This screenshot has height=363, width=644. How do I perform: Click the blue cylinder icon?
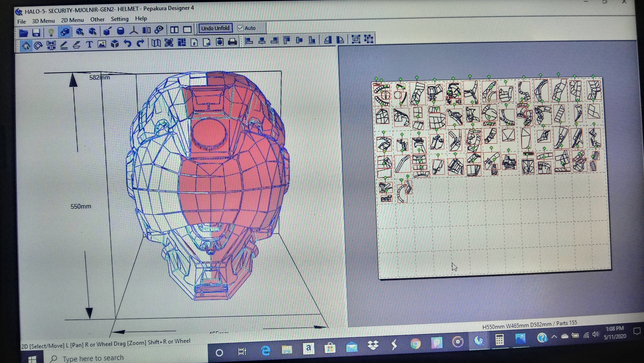(121, 31)
